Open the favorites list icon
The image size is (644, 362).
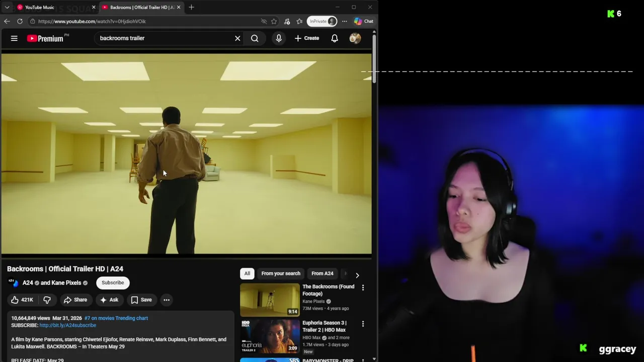pos(299,21)
